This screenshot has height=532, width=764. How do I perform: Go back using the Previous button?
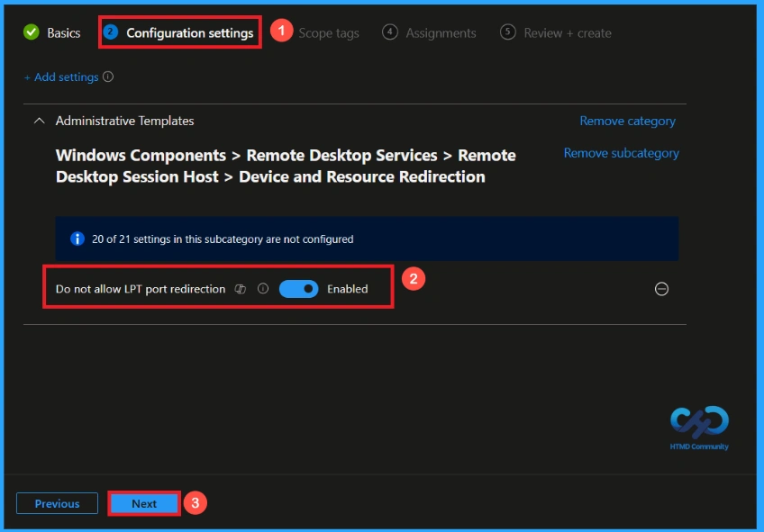point(57,503)
